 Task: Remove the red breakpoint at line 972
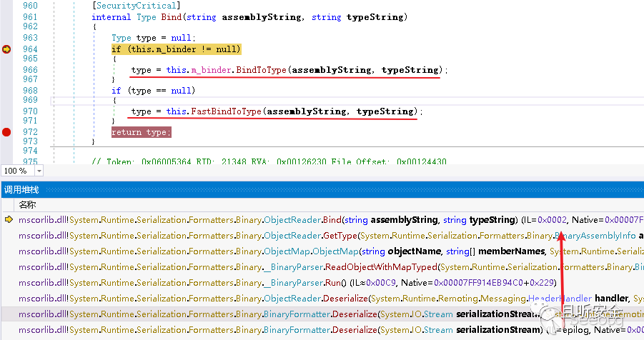[x=7, y=132]
